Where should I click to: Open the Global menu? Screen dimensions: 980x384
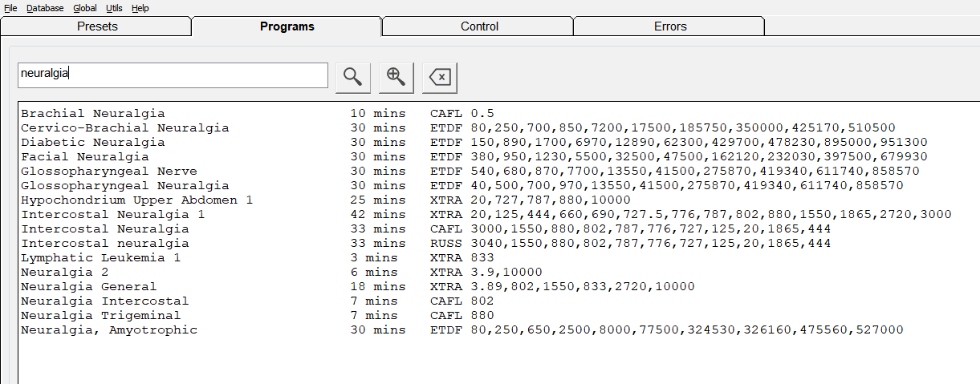85,8
